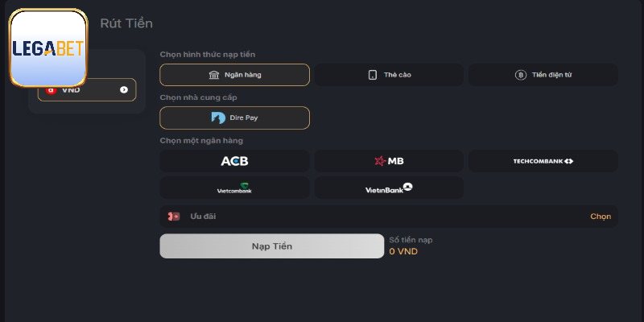The image size is (644, 322).
Task: Select the Dire Pay provider
Action: tap(234, 118)
